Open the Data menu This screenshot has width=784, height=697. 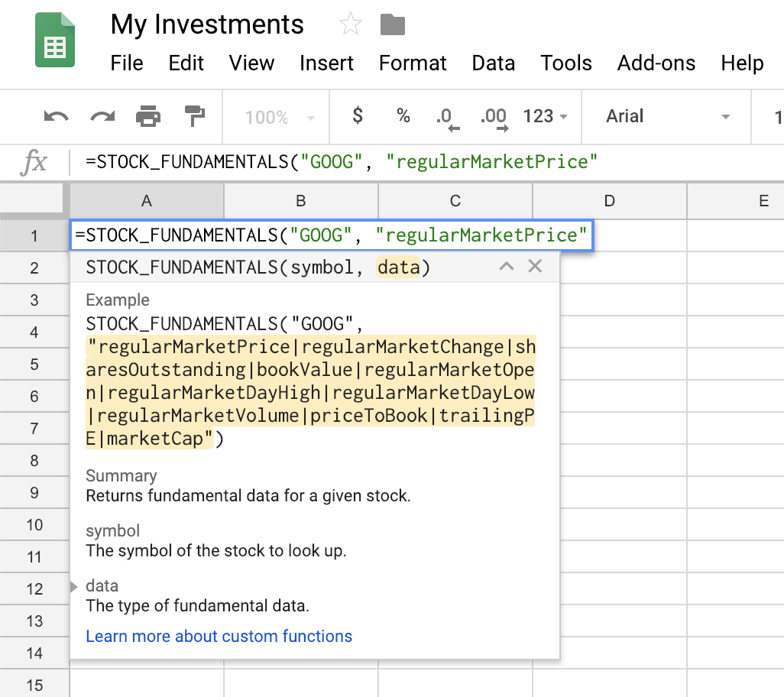point(494,63)
